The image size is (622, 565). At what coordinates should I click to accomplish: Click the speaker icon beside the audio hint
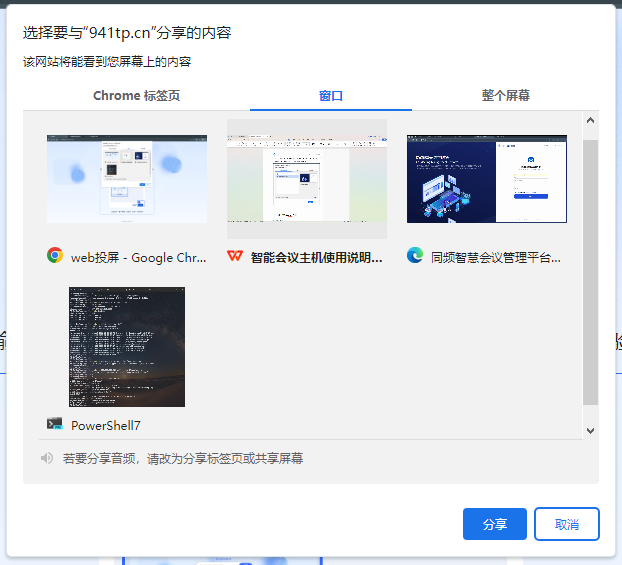pos(46,458)
